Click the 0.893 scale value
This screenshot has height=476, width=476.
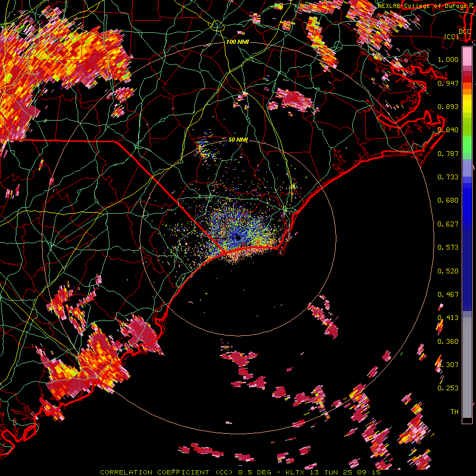tap(448, 106)
